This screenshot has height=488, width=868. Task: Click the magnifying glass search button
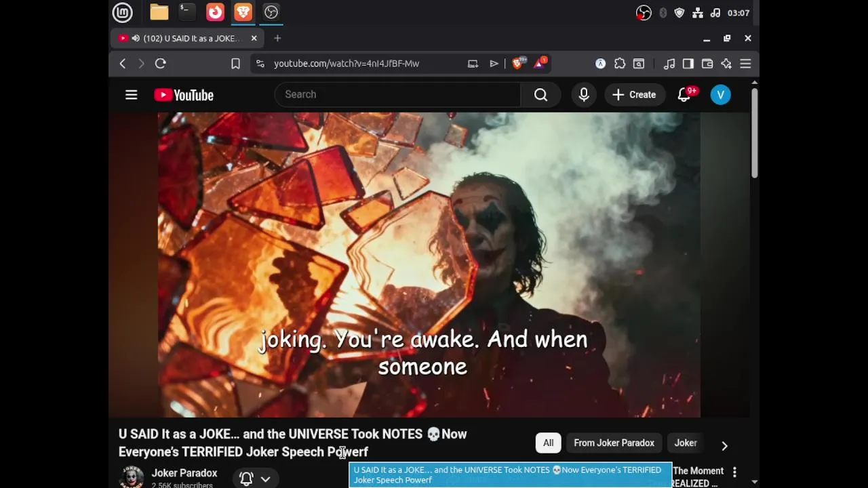click(x=540, y=95)
